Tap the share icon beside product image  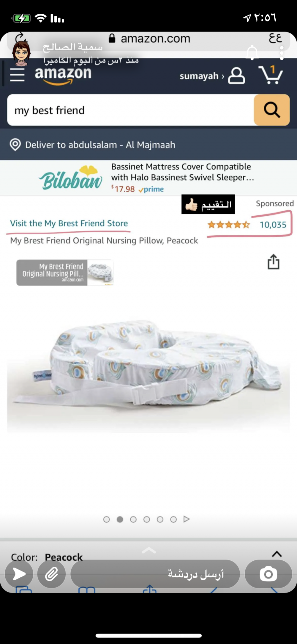coord(274,262)
